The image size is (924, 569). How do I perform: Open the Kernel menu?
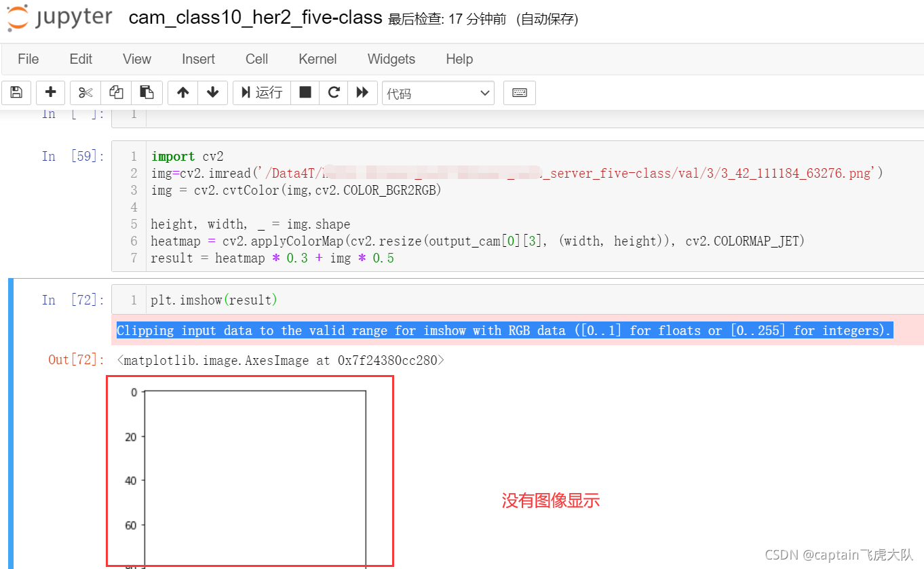[x=317, y=59]
